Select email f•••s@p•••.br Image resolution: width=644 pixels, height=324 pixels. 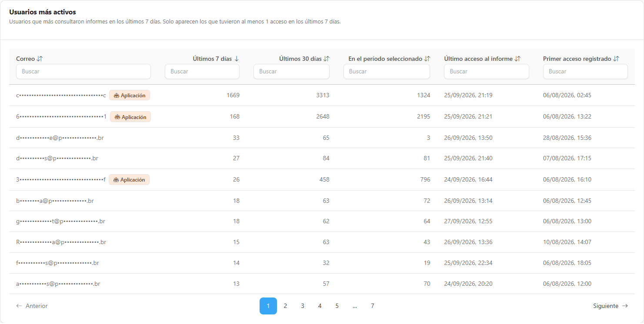(x=57, y=263)
